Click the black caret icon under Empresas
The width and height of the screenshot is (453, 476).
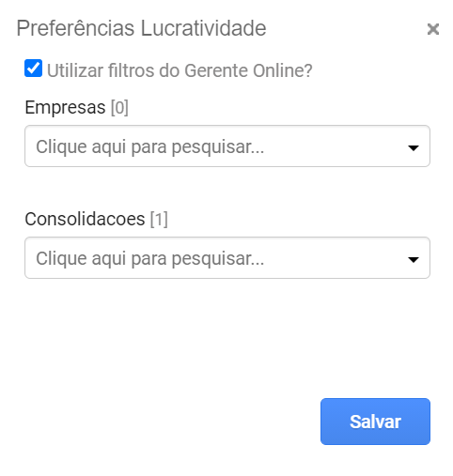(414, 147)
